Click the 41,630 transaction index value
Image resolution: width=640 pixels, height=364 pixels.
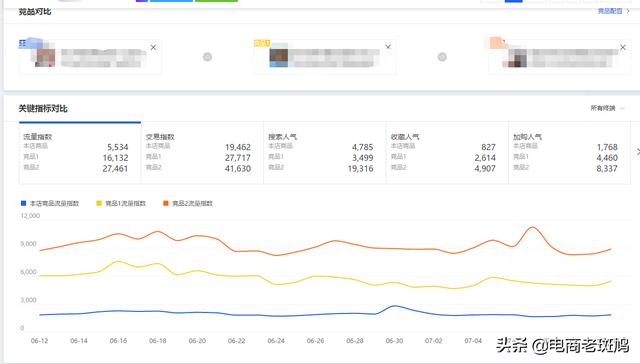click(238, 169)
